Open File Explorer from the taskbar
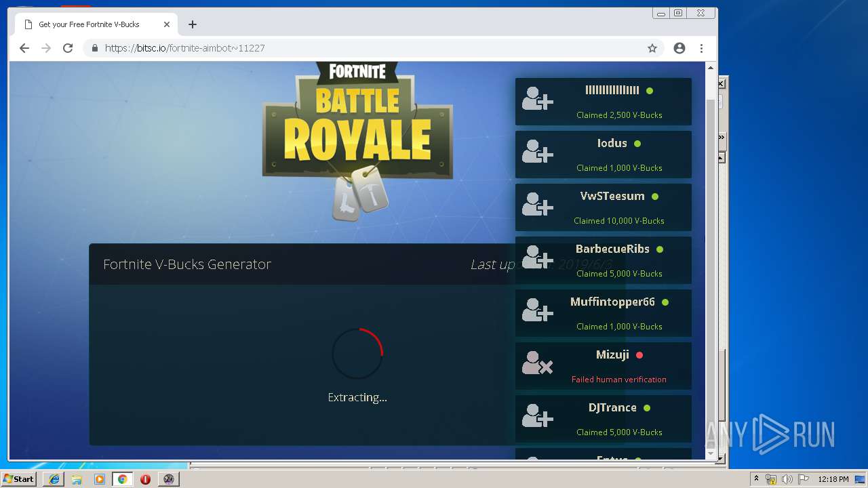The image size is (868, 488). pos(77,479)
